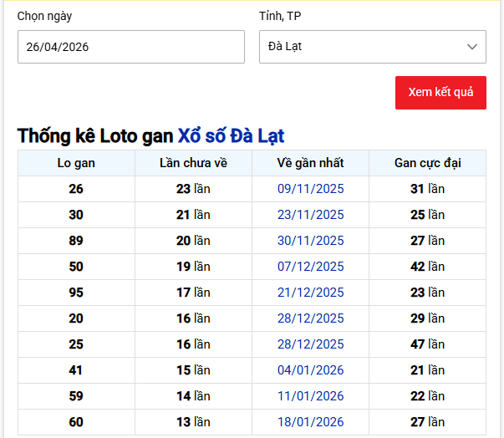
Task: Click the 14 lần cell in row 59
Action: (193, 396)
